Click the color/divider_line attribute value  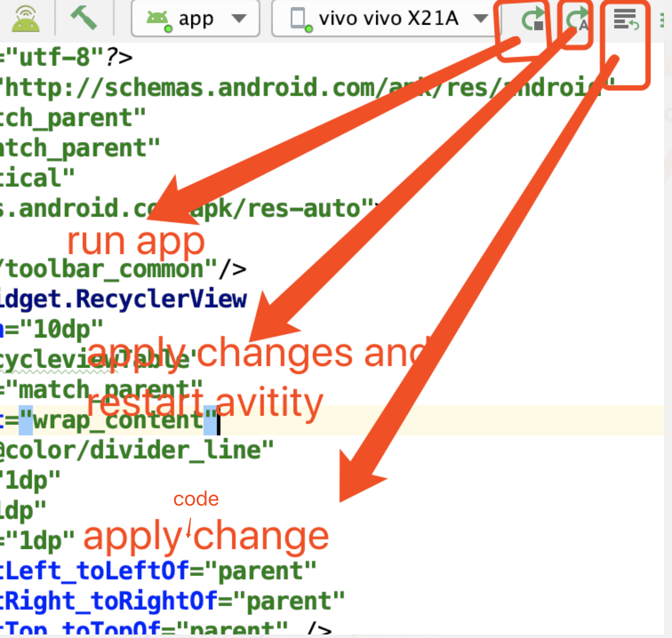[x=137, y=450]
